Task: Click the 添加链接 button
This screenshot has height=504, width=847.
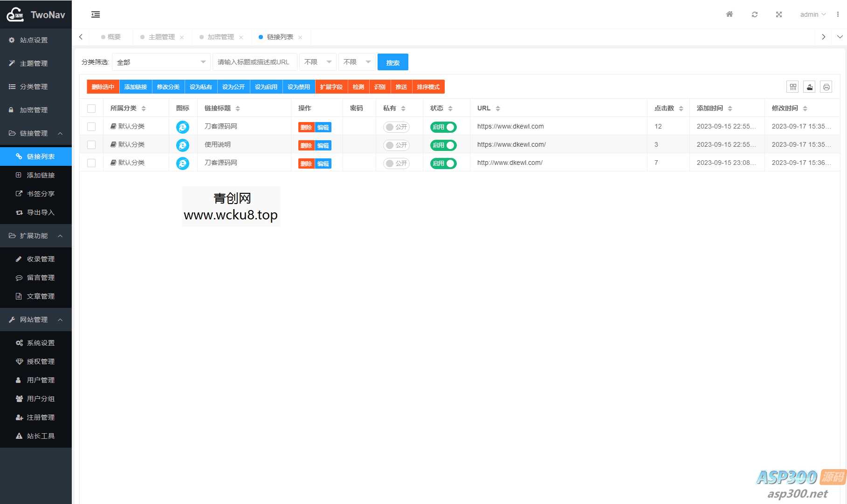Action: point(136,87)
